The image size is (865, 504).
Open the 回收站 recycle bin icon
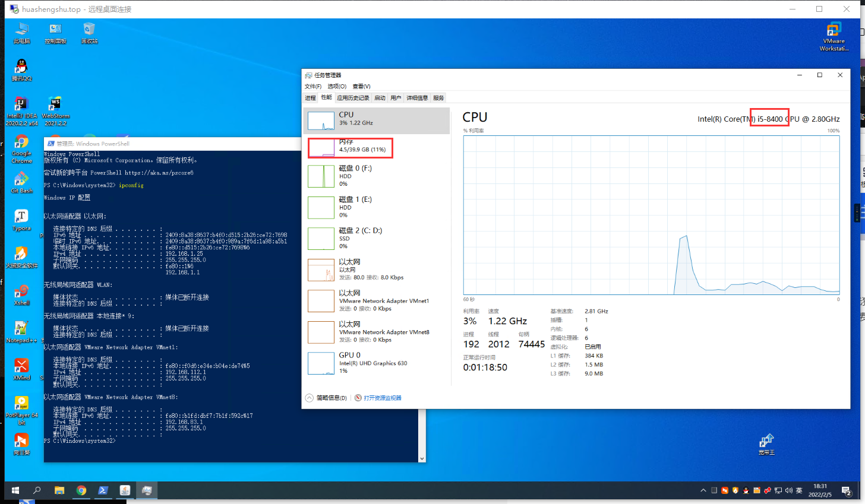(89, 33)
